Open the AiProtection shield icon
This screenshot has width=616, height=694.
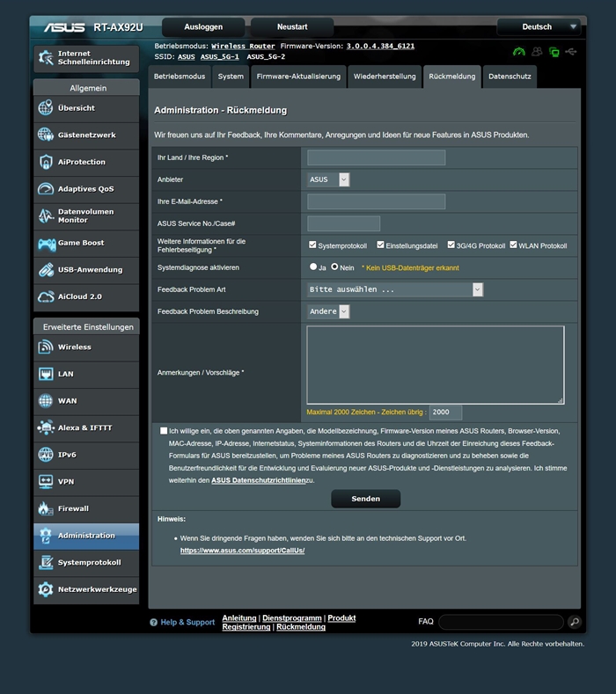tap(46, 162)
